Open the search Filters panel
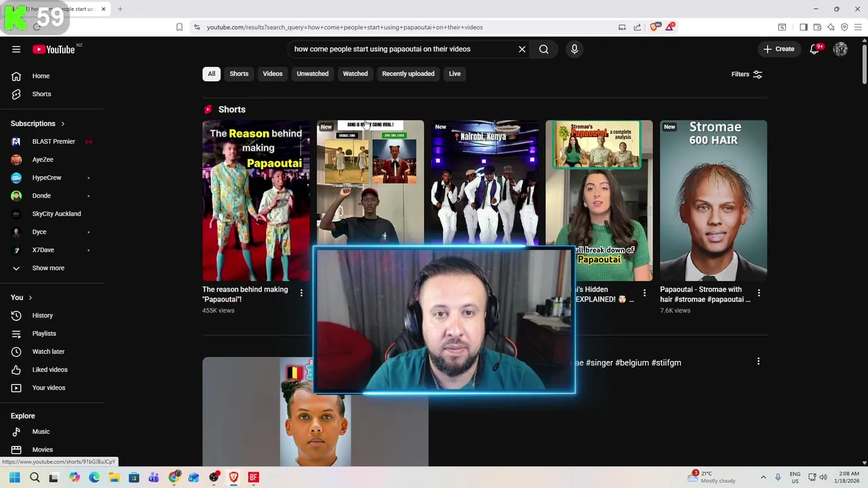The image size is (868, 488). [x=747, y=74]
